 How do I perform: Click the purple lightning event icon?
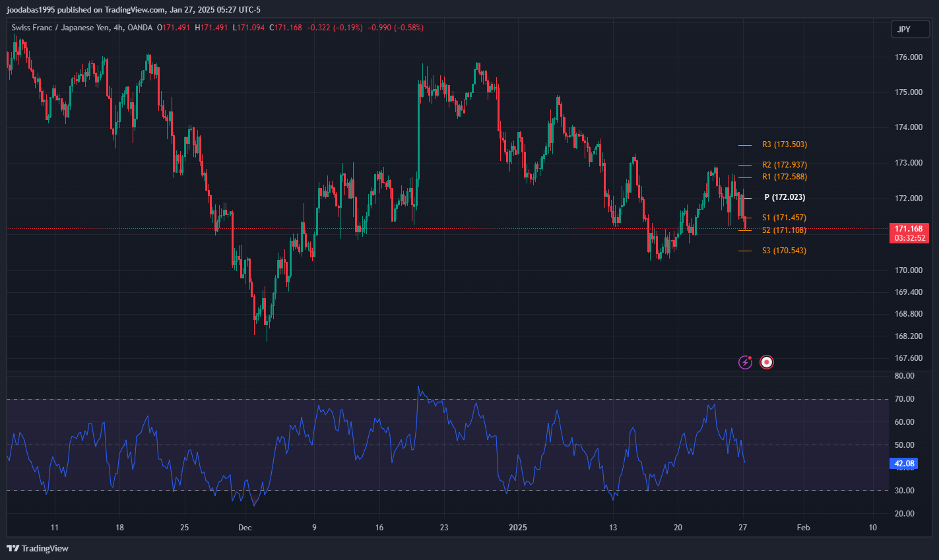745,362
